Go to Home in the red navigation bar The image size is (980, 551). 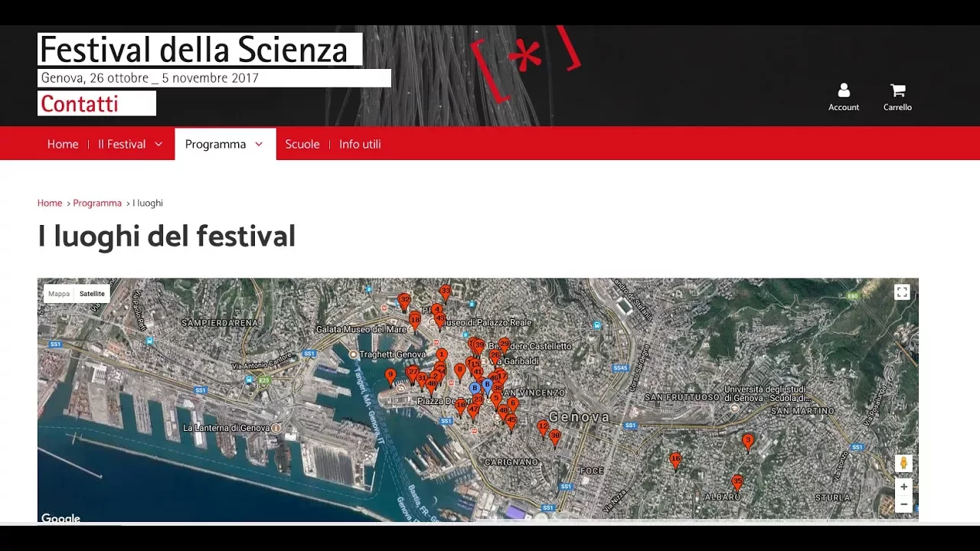pos(63,144)
